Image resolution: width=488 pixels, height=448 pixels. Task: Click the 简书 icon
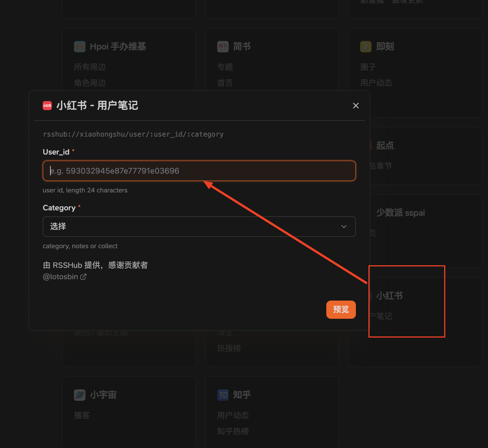[x=223, y=47]
